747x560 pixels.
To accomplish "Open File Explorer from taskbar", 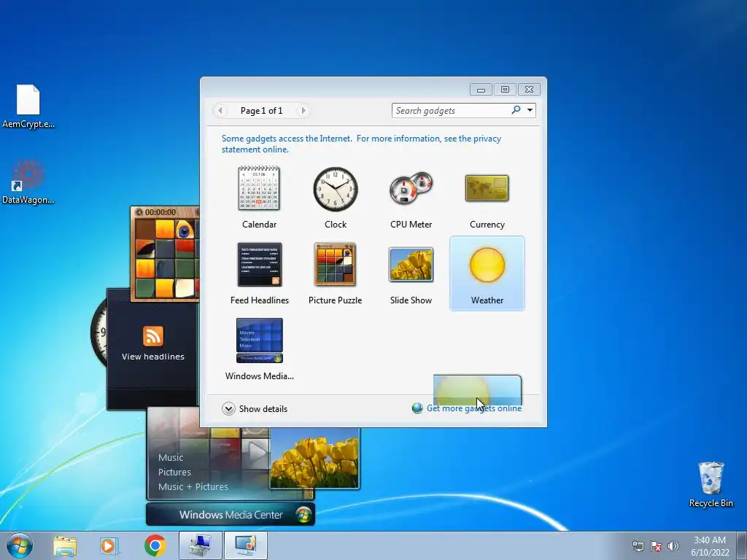I will point(65,546).
